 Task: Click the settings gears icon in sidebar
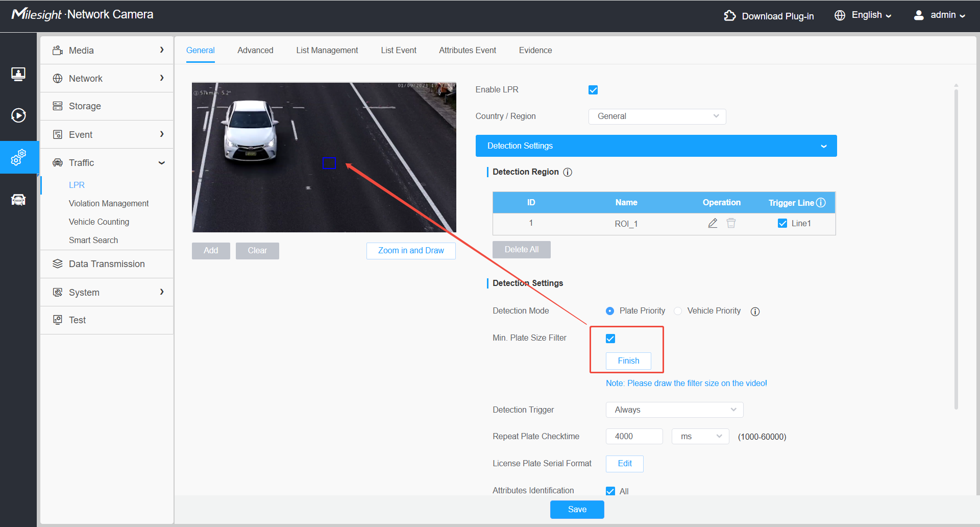[x=18, y=157]
